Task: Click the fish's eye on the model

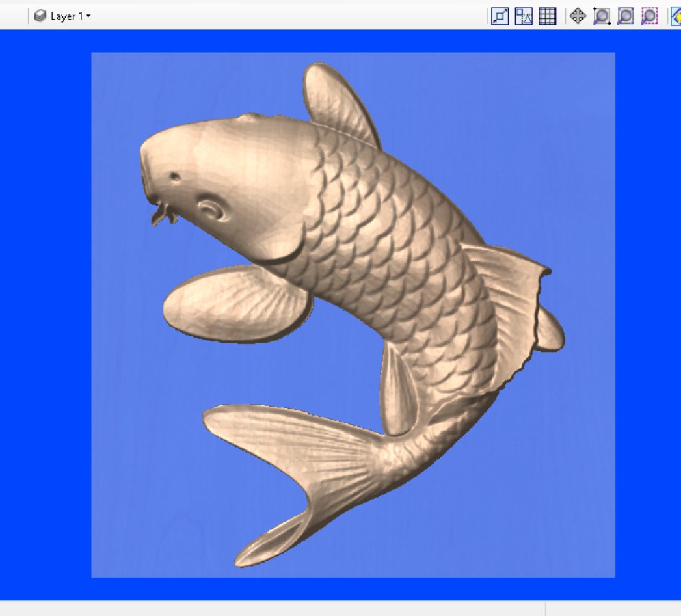Action: (174, 176)
